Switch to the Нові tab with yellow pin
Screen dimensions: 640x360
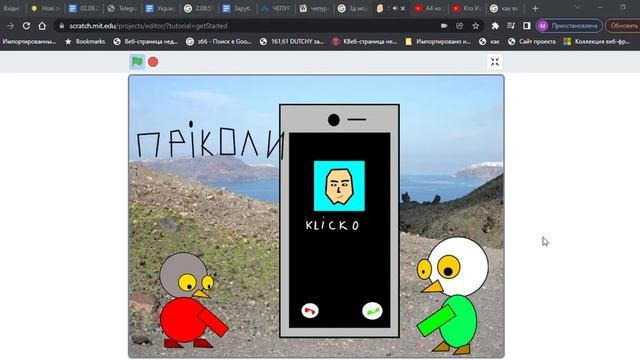click(45, 8)
